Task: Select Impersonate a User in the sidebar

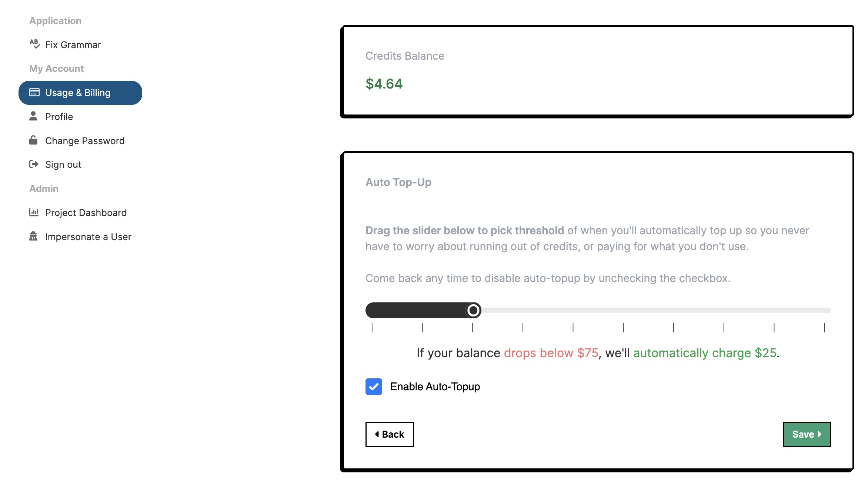Action: [88, 237]
